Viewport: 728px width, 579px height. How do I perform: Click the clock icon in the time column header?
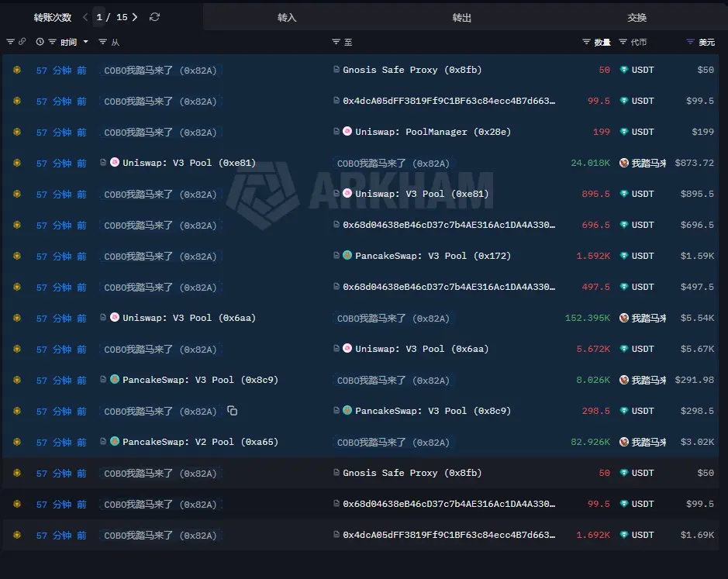click(40, 42)
